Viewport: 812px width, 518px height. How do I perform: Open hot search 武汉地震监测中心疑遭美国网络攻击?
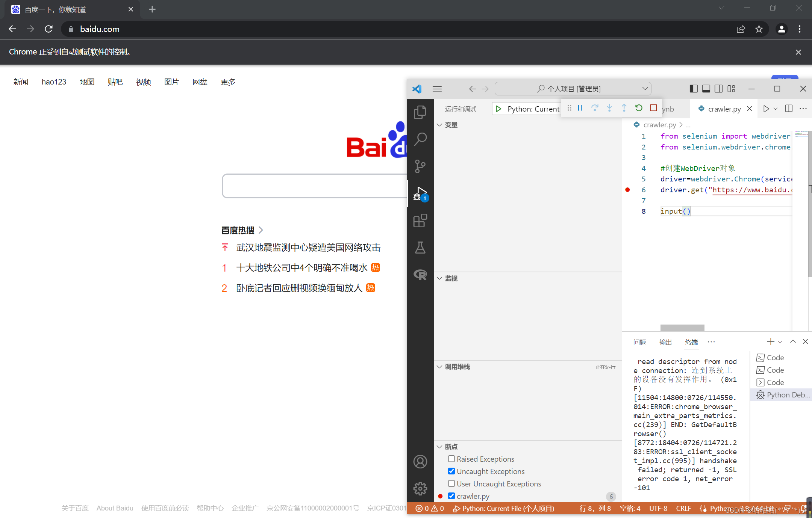308,247
